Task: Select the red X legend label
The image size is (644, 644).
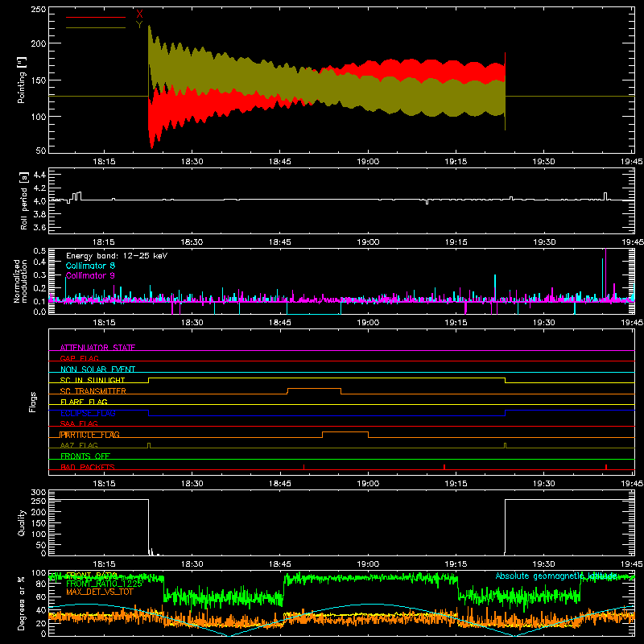Action: pos(139,14)
